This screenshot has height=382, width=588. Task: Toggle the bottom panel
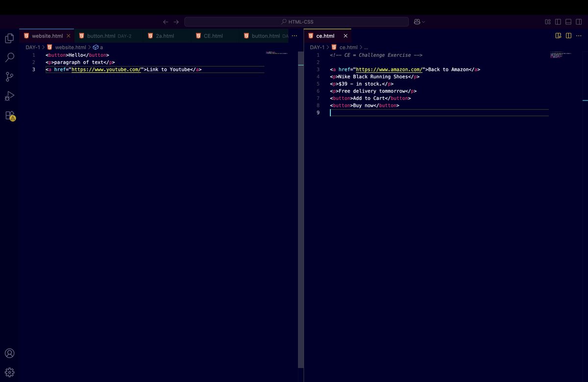pyautogui.click(x=568, y=22)
